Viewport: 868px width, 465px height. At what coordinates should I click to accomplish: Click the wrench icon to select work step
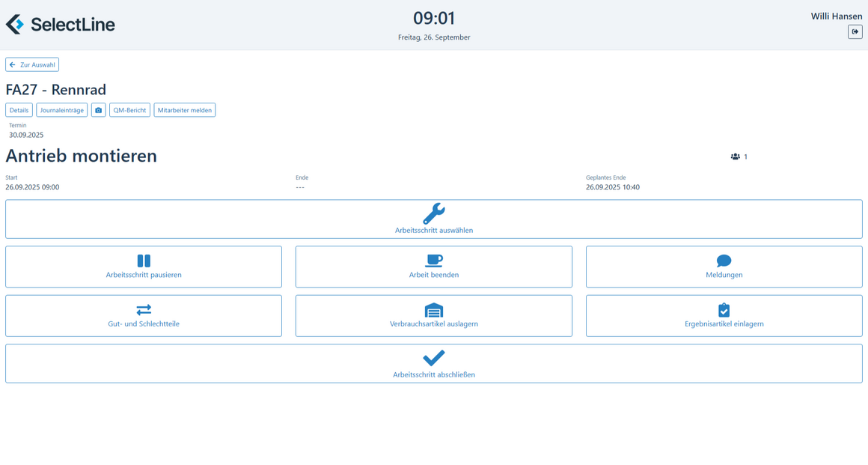[434, 213]
